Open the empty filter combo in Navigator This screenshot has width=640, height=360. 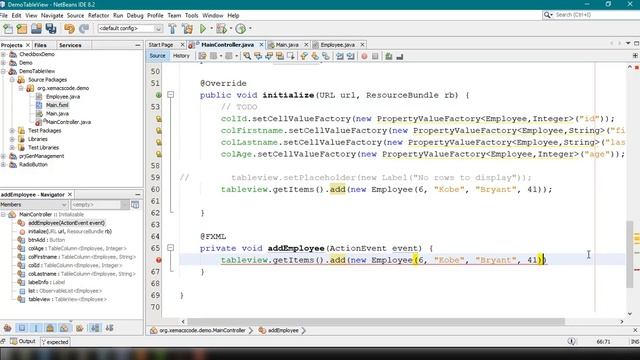coord(100,204)
